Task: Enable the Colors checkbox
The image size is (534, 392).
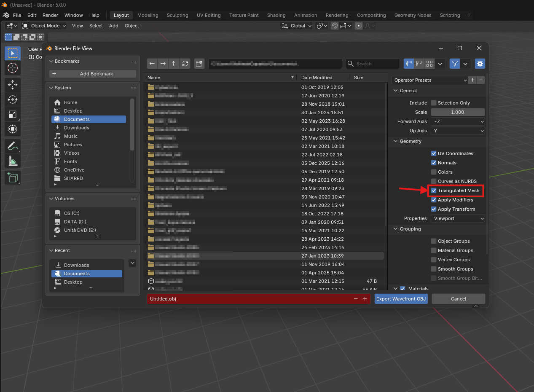Action: click(x=434, y=172)
